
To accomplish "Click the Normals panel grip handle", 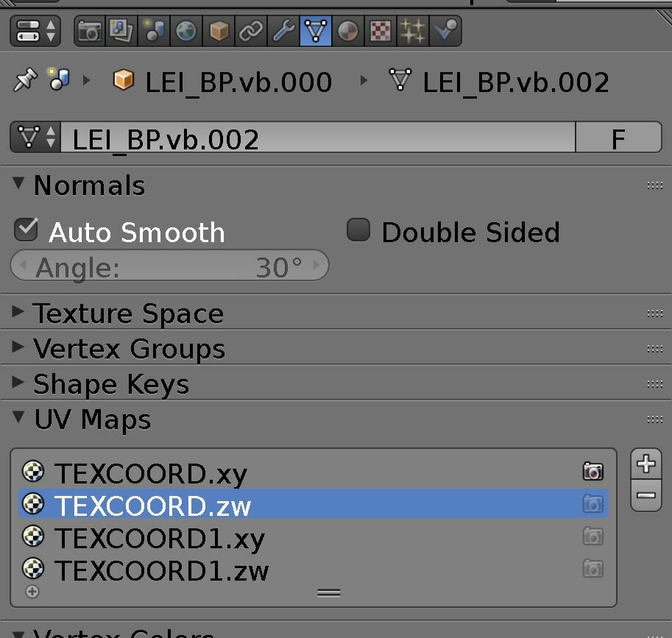I will 655,185.
